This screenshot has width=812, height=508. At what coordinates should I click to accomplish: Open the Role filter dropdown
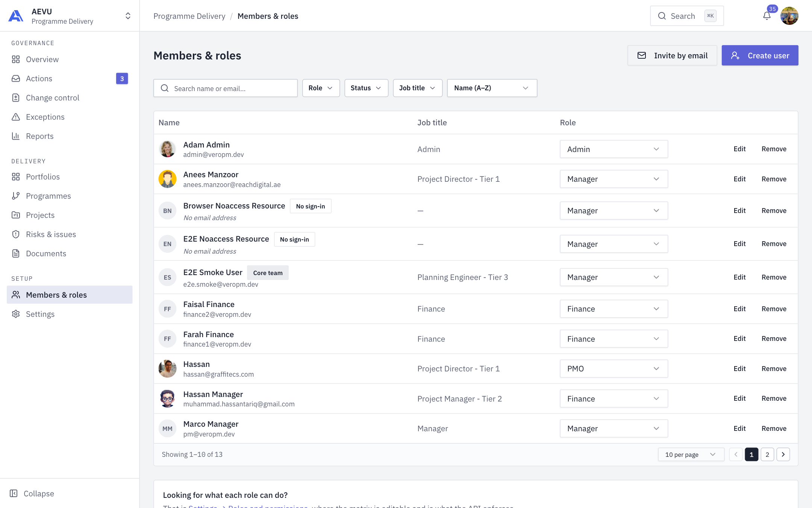click(321, 88)
